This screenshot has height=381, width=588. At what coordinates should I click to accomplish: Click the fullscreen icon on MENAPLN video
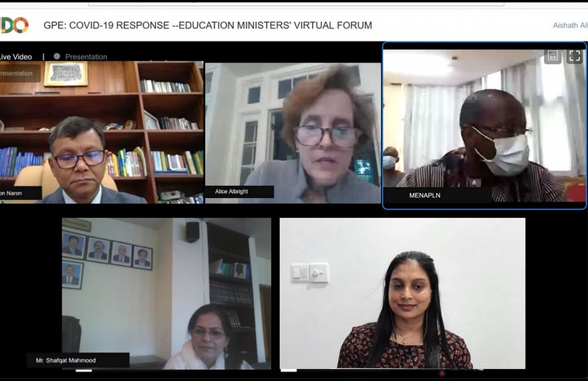(575, 56)
